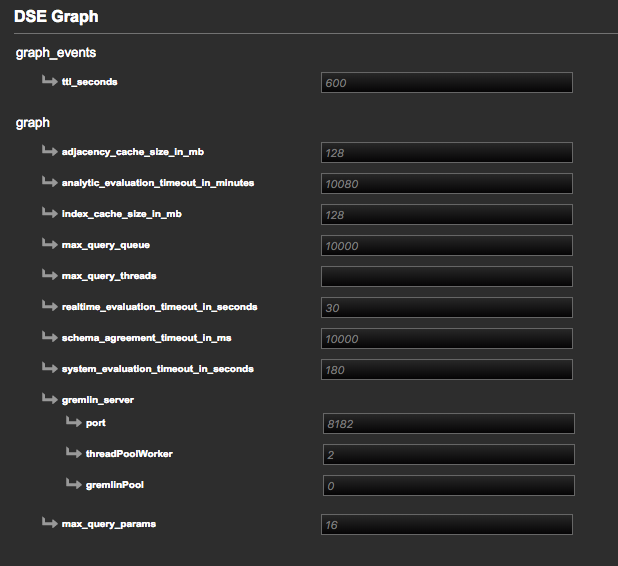
Task: Click the DSE Graph heading
Action: (x=56, y=17)
